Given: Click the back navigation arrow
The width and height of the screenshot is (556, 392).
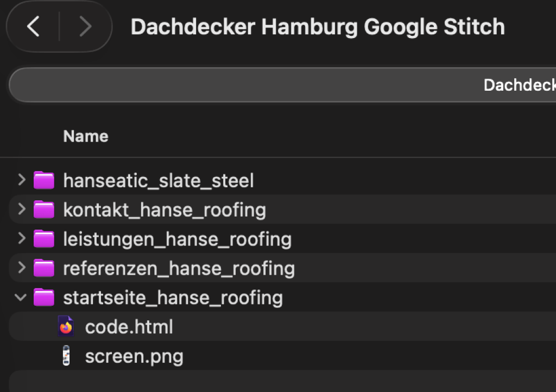Looking at the screenshot, I should [33, 26].
